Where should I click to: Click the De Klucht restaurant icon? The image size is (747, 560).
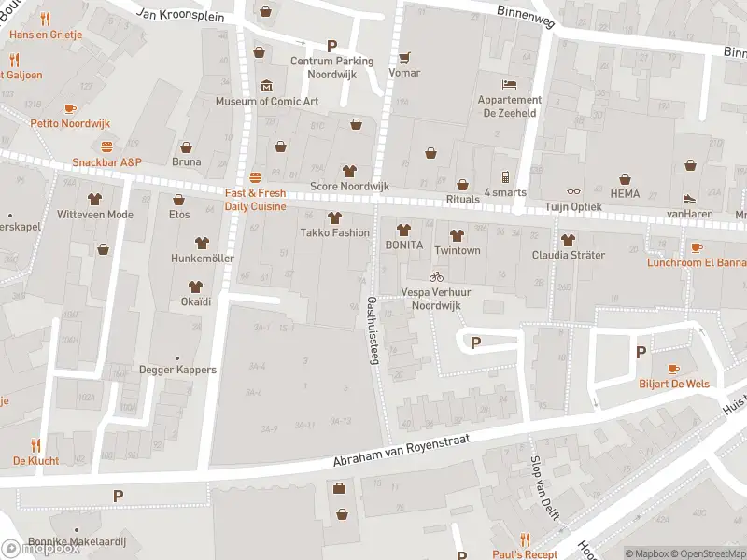35,445
